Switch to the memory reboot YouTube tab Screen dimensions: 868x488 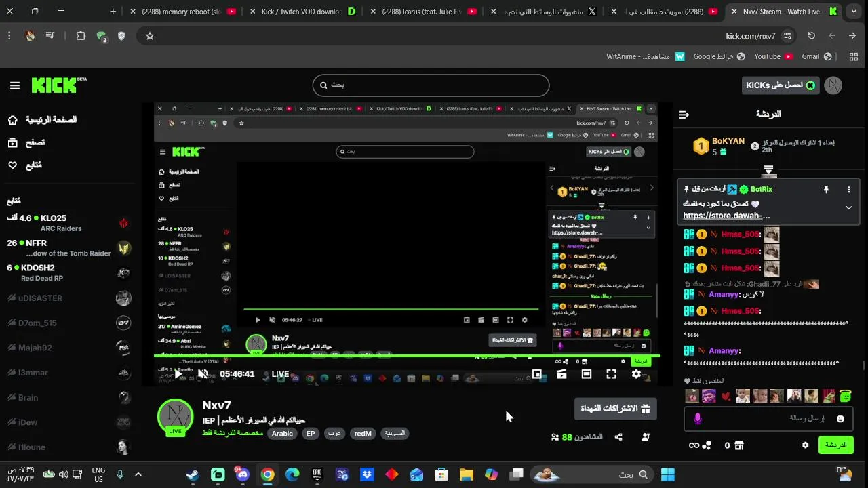click(x=187, y=12)
